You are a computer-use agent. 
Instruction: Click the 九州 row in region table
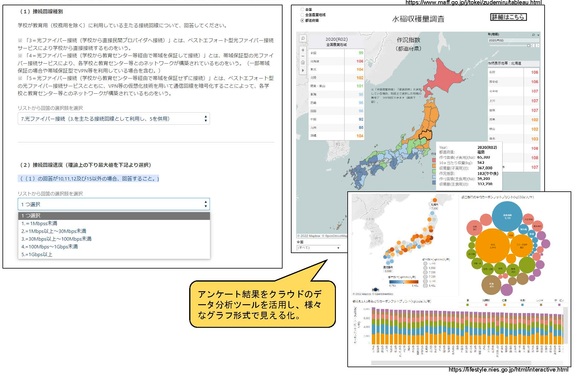(337, 127)
